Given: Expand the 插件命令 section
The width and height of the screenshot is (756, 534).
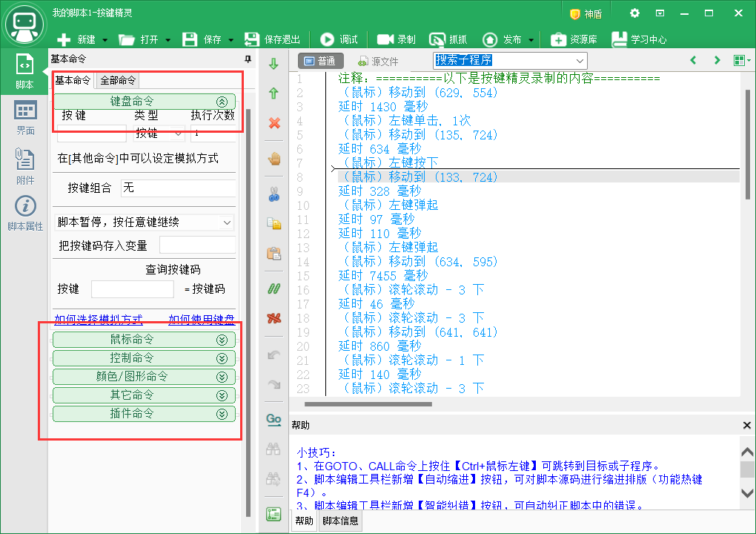Looking at the screenshot, I should pyautogui.click(x=145, y=414).
